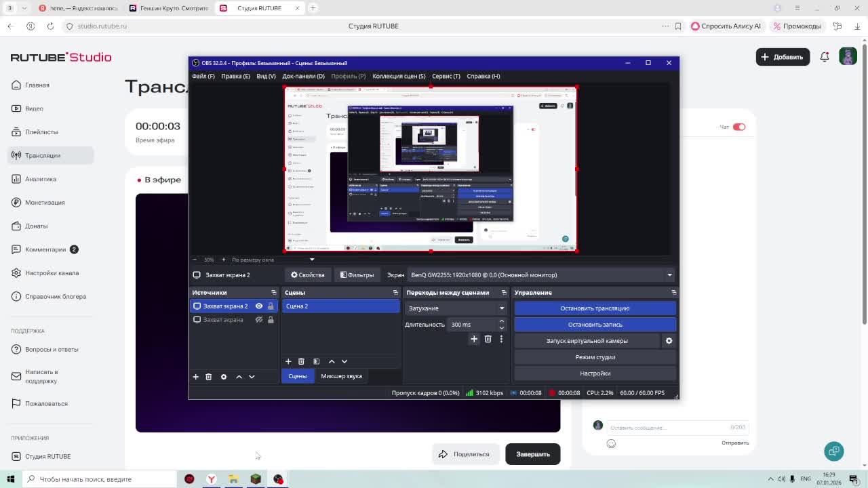
Task: Click Остановить трансляцию button
Action: [595, 308]
